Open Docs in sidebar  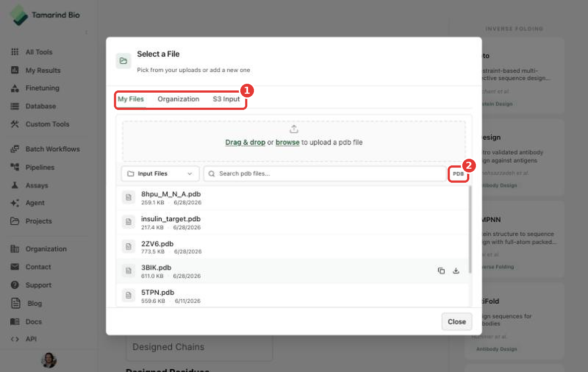pyautogui.click(x=26, y=322)
